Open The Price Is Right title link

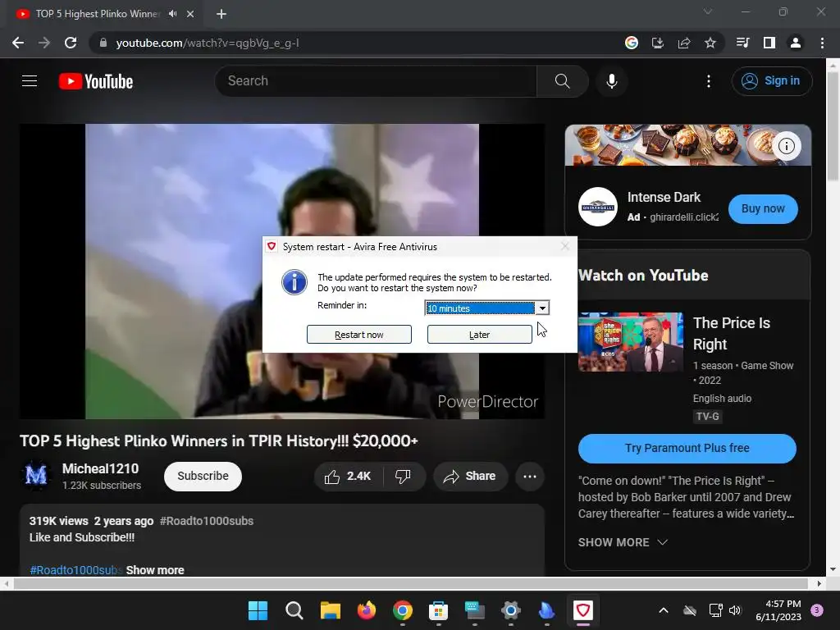pos(731,333)
